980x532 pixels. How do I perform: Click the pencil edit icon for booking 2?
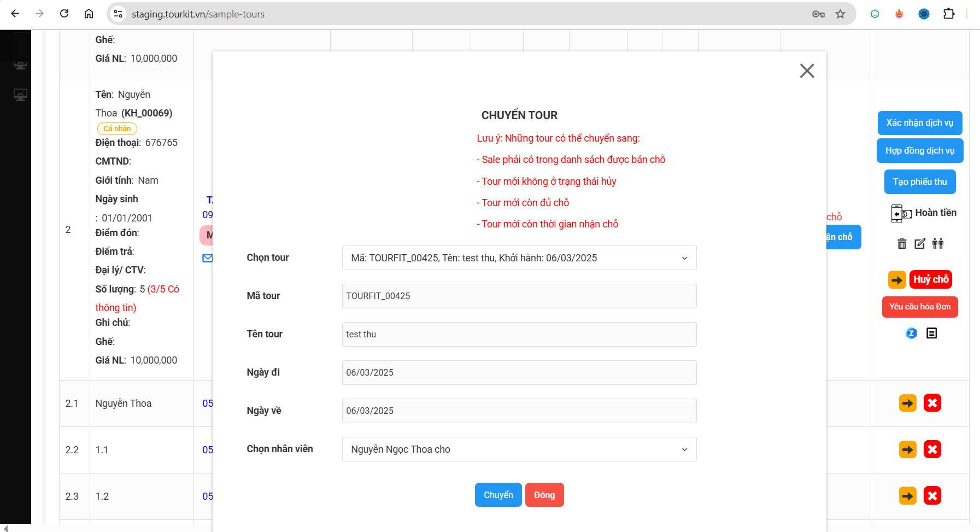pos(920,244)
